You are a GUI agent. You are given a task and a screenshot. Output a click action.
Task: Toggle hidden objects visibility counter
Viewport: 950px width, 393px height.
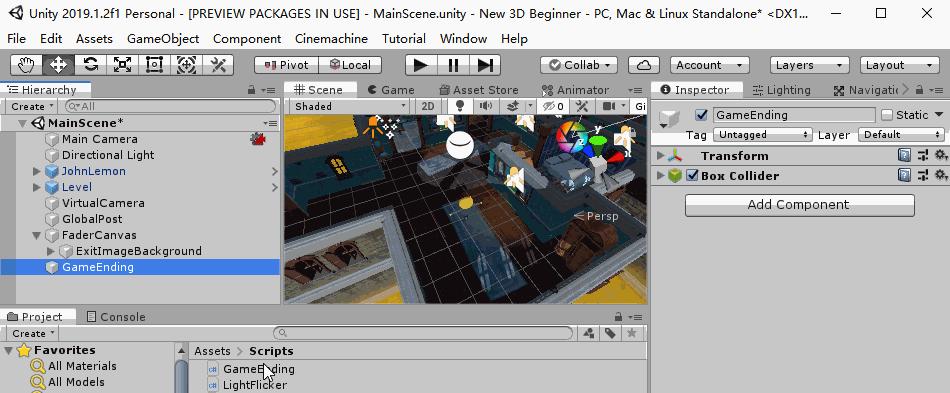pos(553,107)
